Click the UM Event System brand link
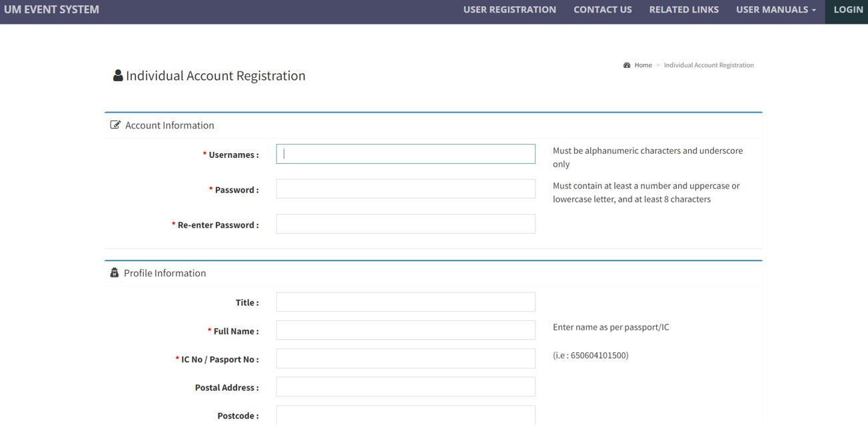 (x=51, y=10)
